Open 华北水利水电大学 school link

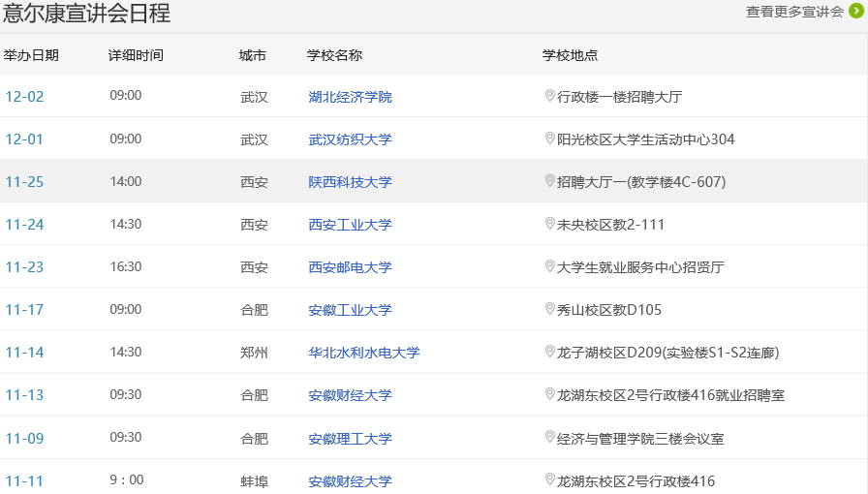pyautogui.click(x=364, y=353)
